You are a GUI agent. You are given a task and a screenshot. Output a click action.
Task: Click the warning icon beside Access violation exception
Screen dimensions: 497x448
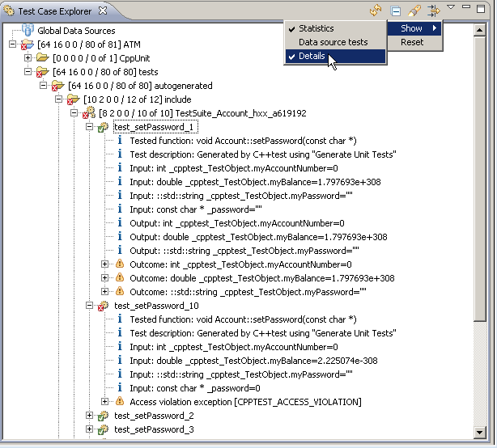click(120, 401)
